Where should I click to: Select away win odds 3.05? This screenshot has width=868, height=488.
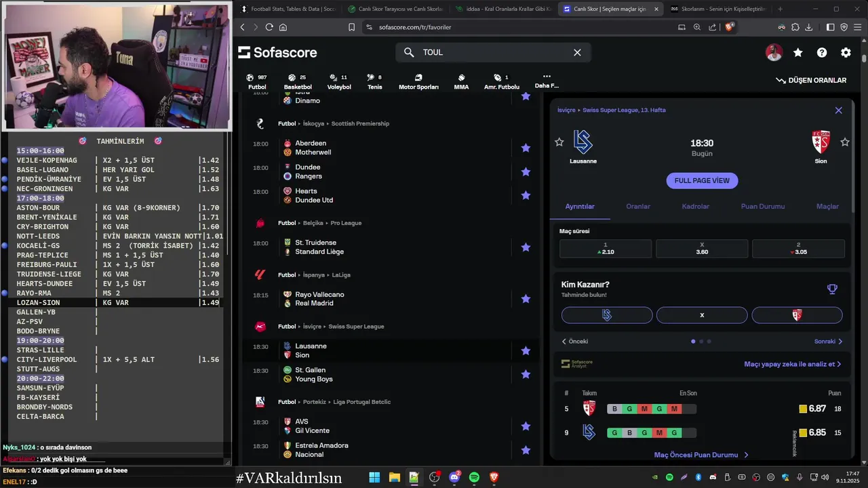click(798, 248)
